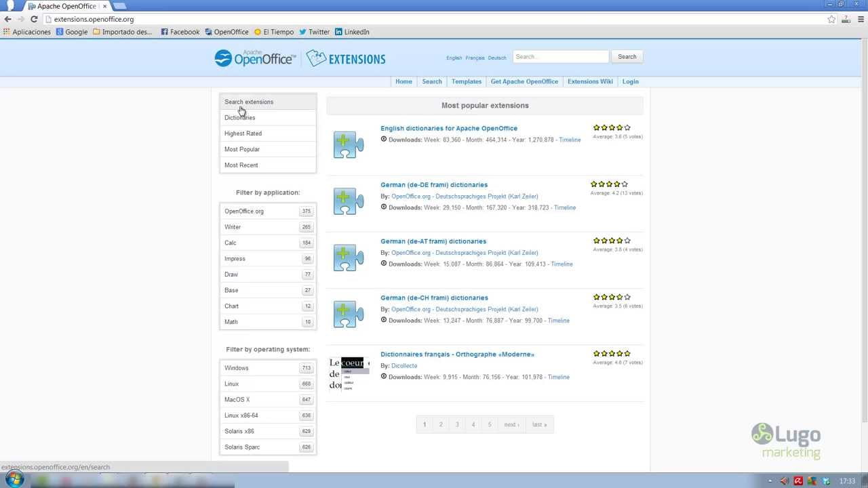This screenshot has height=488, width=868.
Task: Open the Search menu item
Action: (432, 81)
